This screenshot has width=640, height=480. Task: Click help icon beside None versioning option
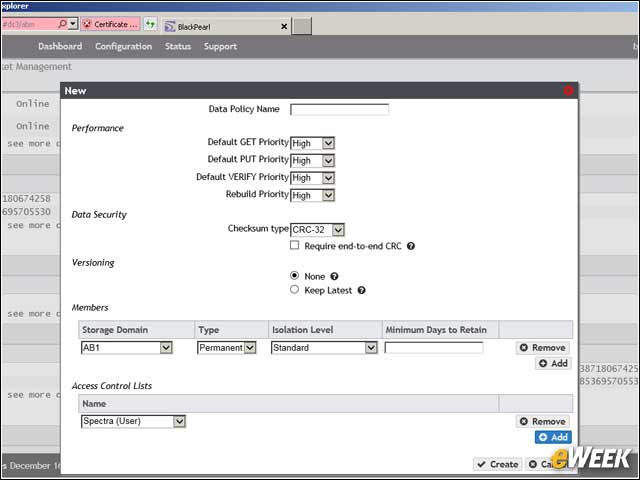tap(334, 276)
